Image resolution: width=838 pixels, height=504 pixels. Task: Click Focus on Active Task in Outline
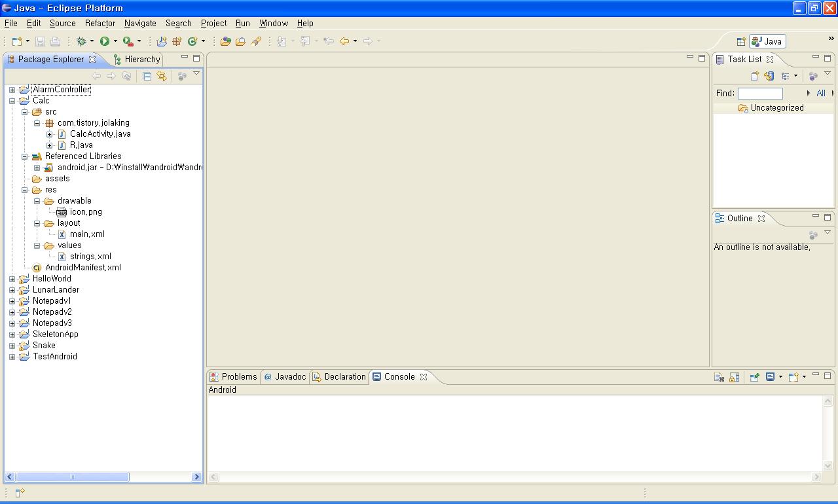tap(813, 234)
